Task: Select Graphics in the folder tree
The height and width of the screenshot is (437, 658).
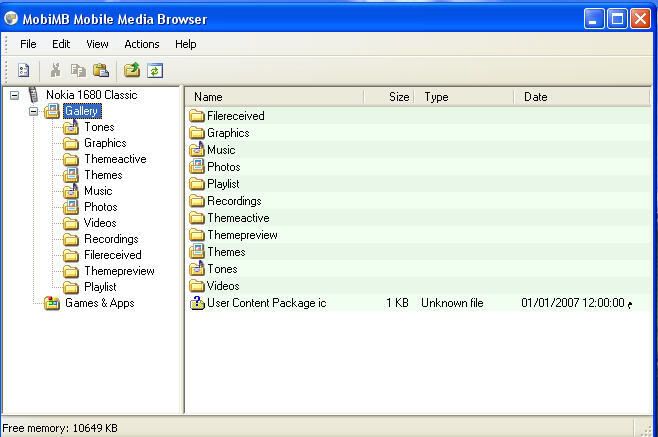Action: (105, 143)
